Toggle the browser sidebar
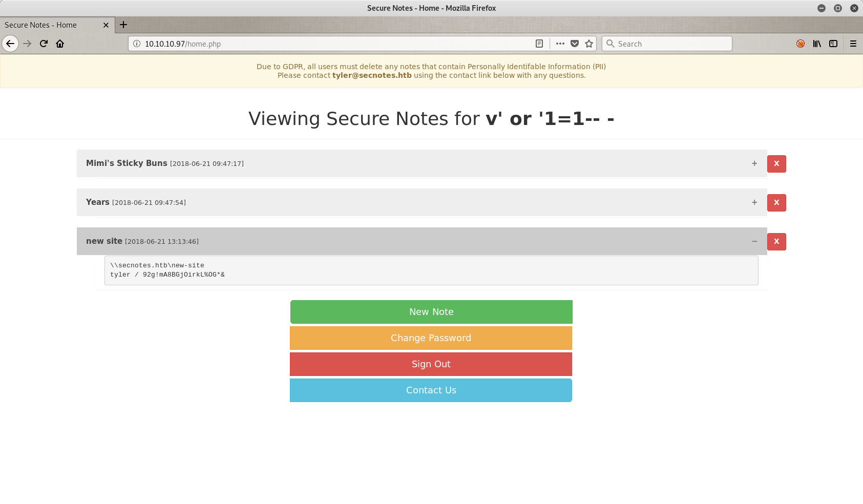This screenshot has height=504, width=863. tap(833, 44)
